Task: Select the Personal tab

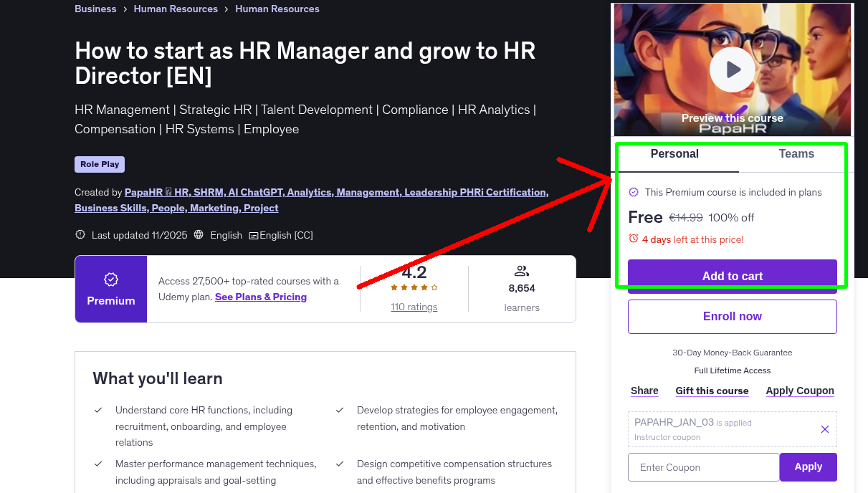Action: 674,153
